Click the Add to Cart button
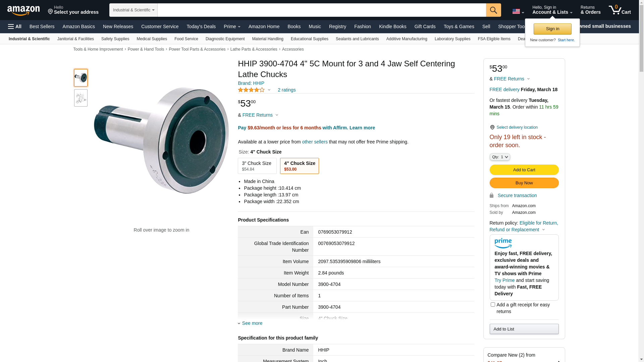This screenshot has height=362, width=644. [524, 170]
